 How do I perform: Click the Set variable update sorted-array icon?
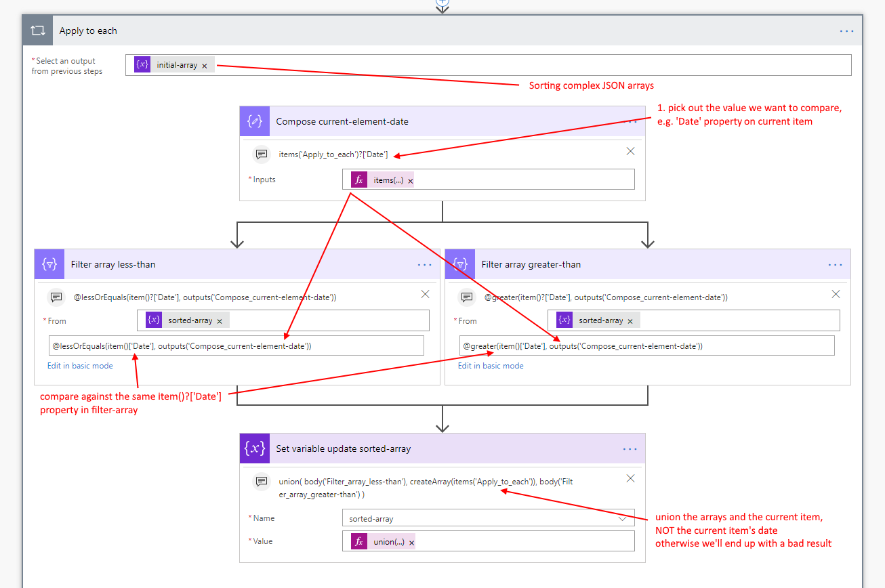[x=255, y=449]
